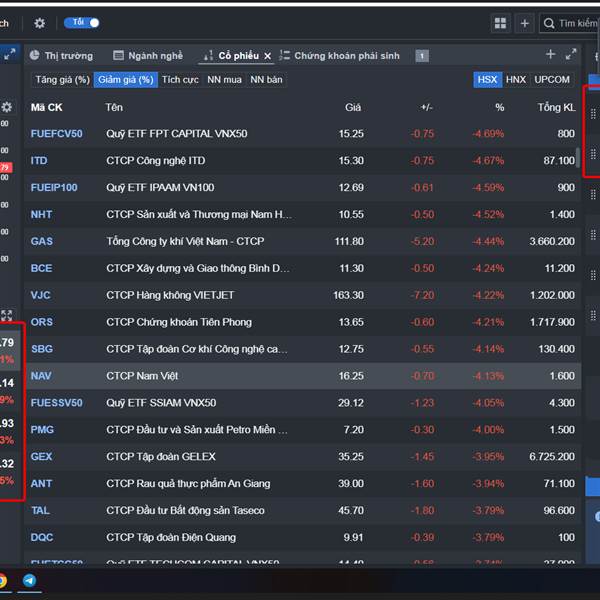Switch to the Ngành nghề tab
The width and height of the screenshot is (600, 600).
(x=148, y=56)
